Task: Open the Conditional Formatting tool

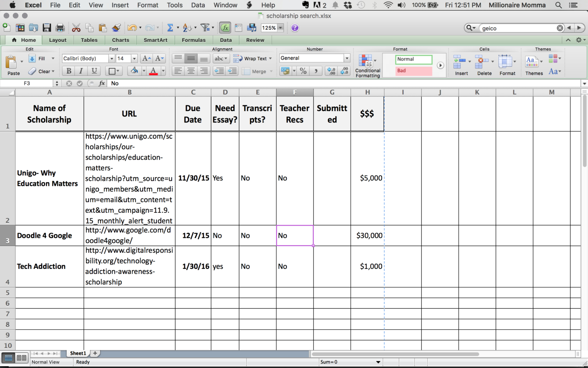Action: [367, 66]
